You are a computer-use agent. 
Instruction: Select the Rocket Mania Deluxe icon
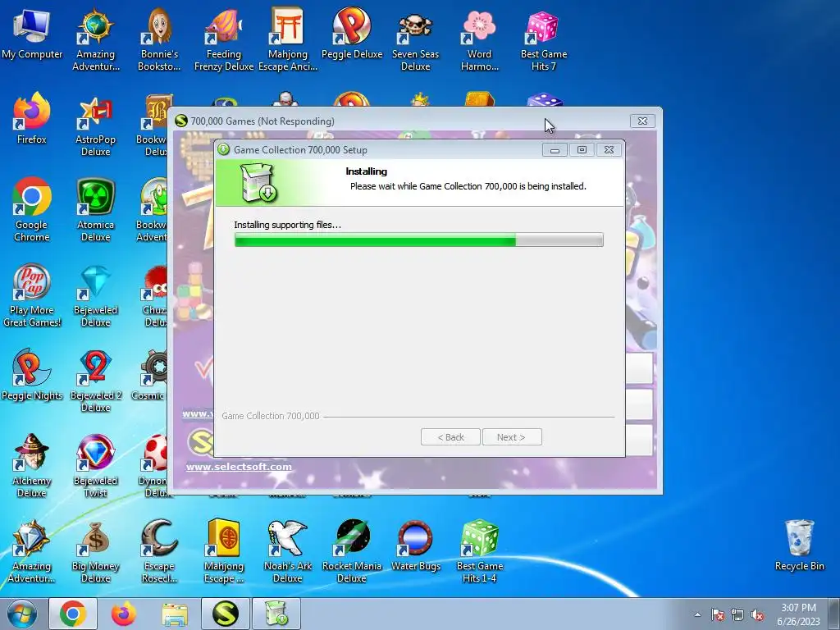click(352, 551)
